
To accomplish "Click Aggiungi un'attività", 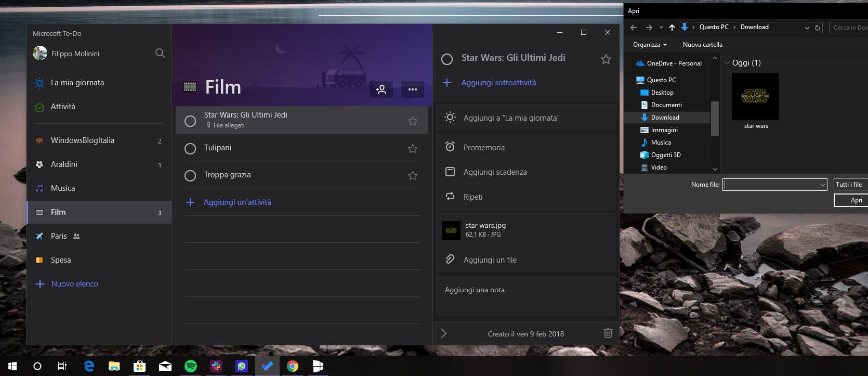I will point(237,202).
